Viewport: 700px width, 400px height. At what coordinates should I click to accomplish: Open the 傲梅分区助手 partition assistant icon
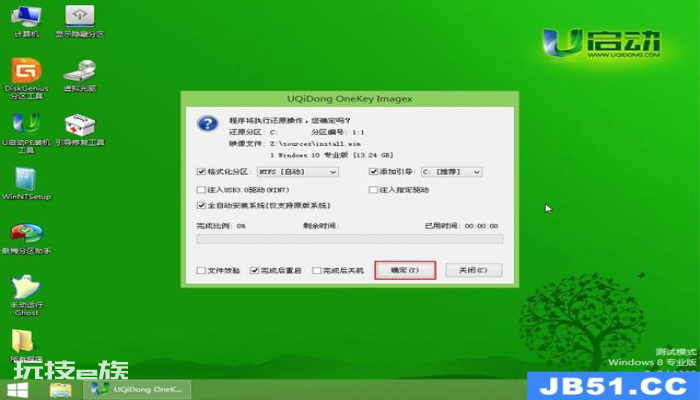pos(26,238)
